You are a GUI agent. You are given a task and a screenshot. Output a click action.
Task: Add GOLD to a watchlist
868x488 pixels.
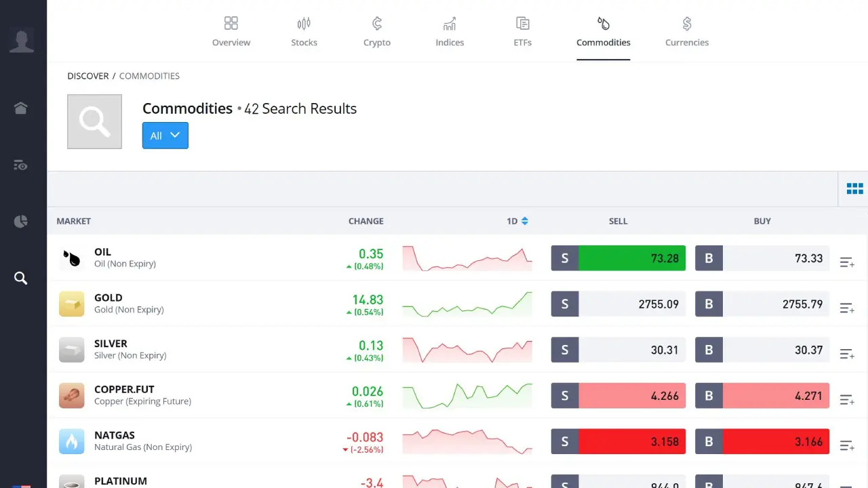(846, 308)
